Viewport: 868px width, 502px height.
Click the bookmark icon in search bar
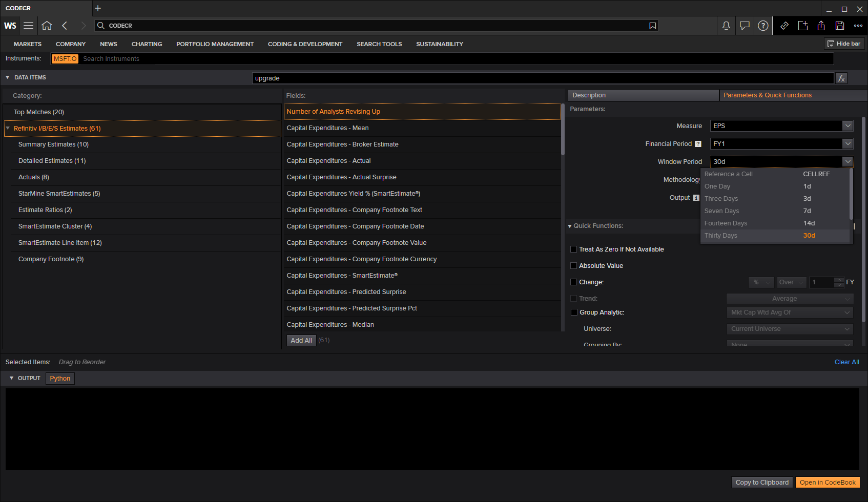[x=652, y=26]
